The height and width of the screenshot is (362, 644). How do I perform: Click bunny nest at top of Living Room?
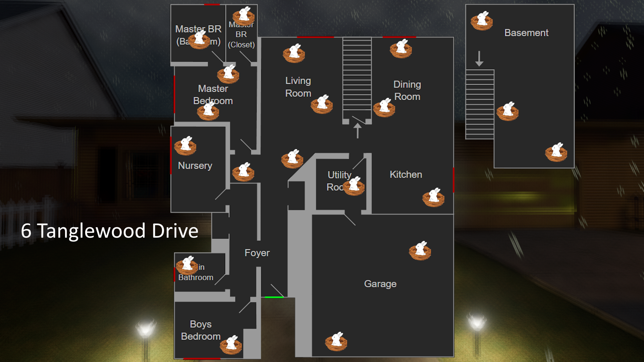point(294,53)
